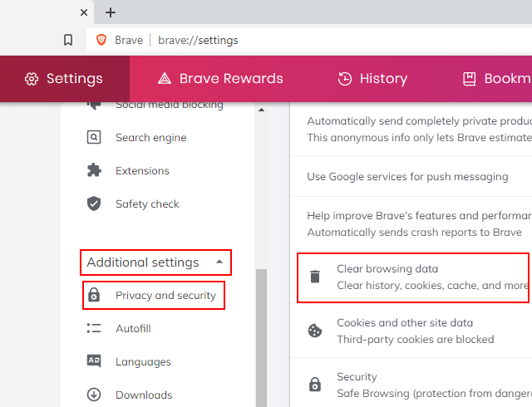Click the brave://settings address bar
The width and height of the screenshot is (532, 407).
308,40
